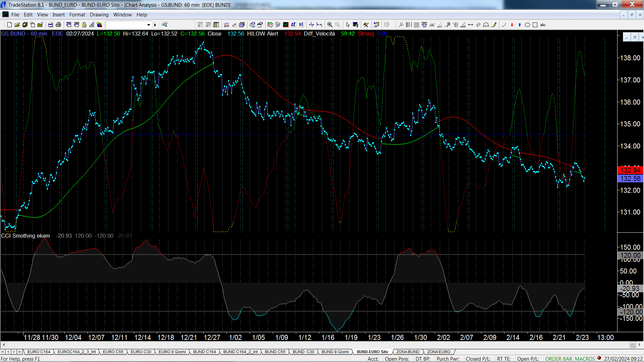Select the arc curve drawing tool

click(x=504, y=25)
